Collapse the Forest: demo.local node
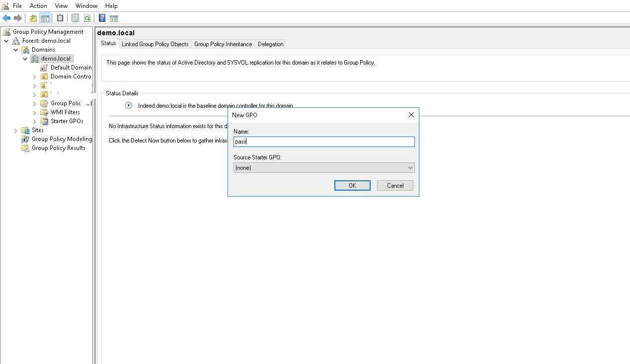The height and width of the screenshot is (364, 630). 6,41
